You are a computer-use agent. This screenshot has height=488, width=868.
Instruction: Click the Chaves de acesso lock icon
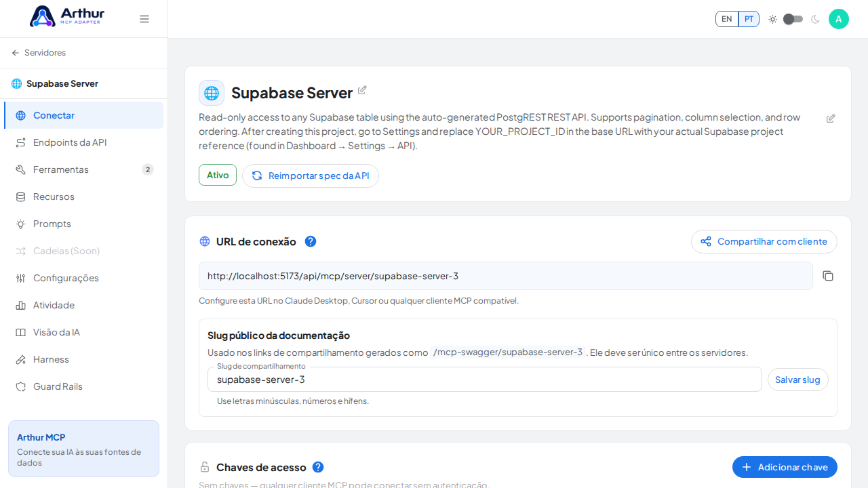coord(205,467)
